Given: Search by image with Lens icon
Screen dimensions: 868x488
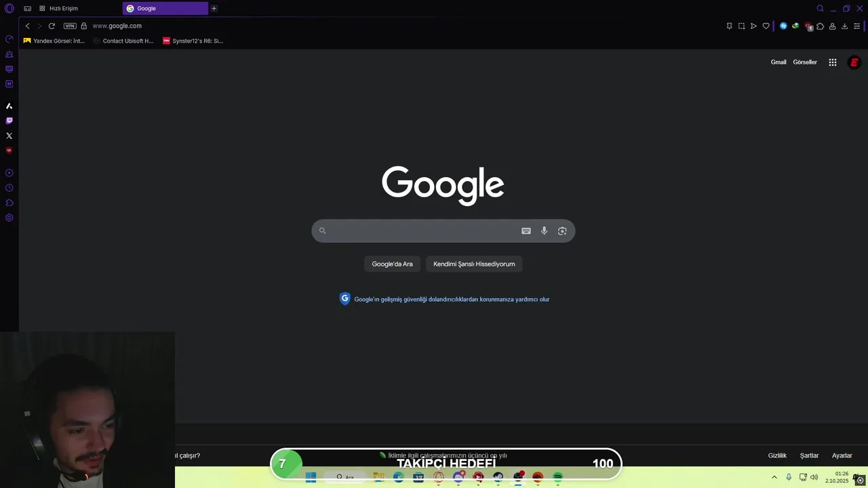Looking at the screenshot, I should [x=562, y=231].
